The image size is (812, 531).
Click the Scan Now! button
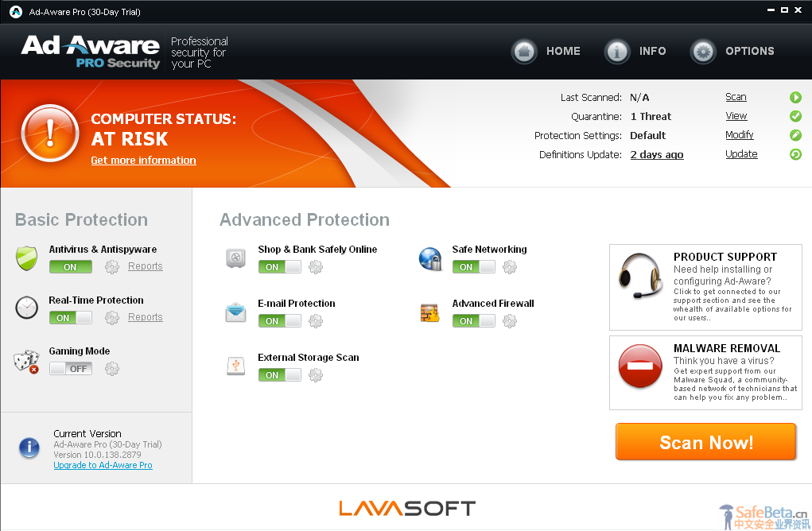[x=706, y=442]
